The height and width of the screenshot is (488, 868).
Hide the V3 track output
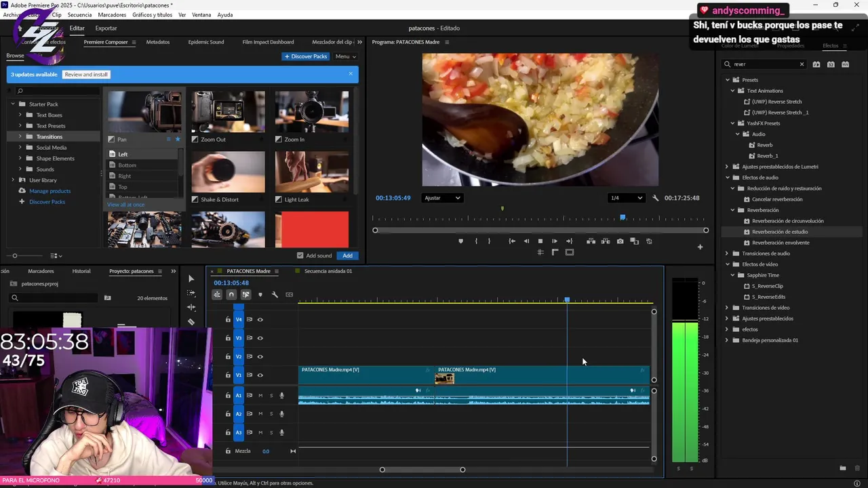260,338
